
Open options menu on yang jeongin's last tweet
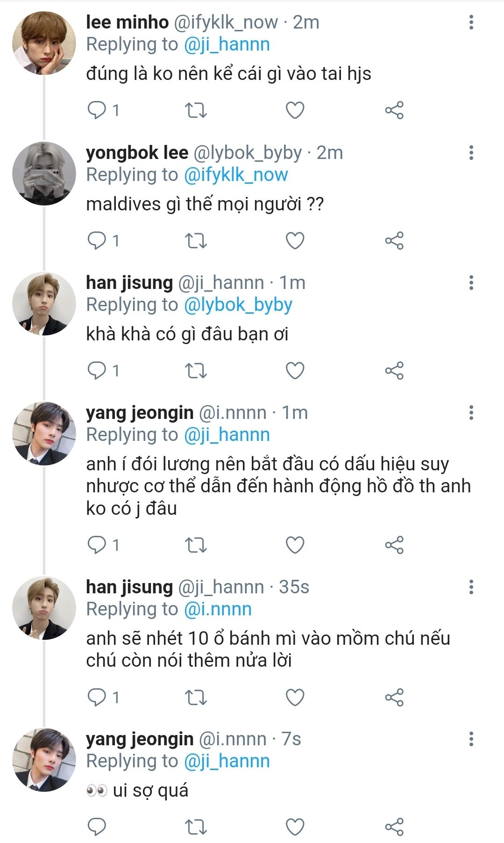point(471,739)
